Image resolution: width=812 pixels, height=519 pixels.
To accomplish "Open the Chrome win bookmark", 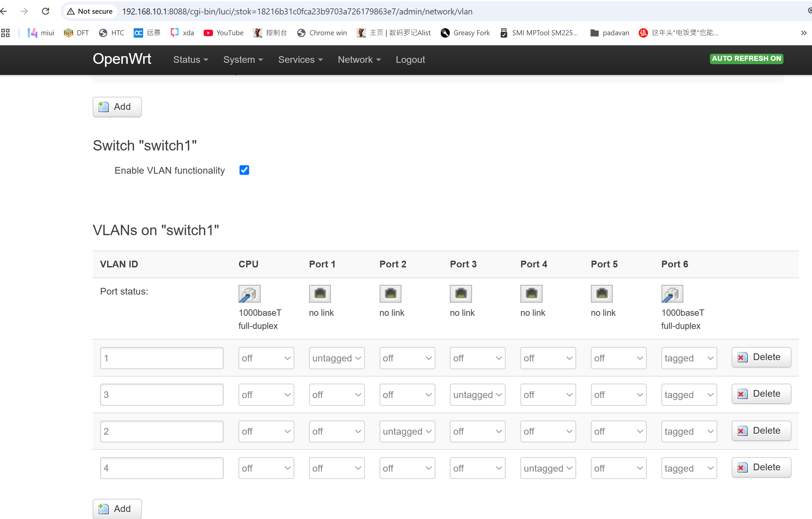I will point(322,33).
